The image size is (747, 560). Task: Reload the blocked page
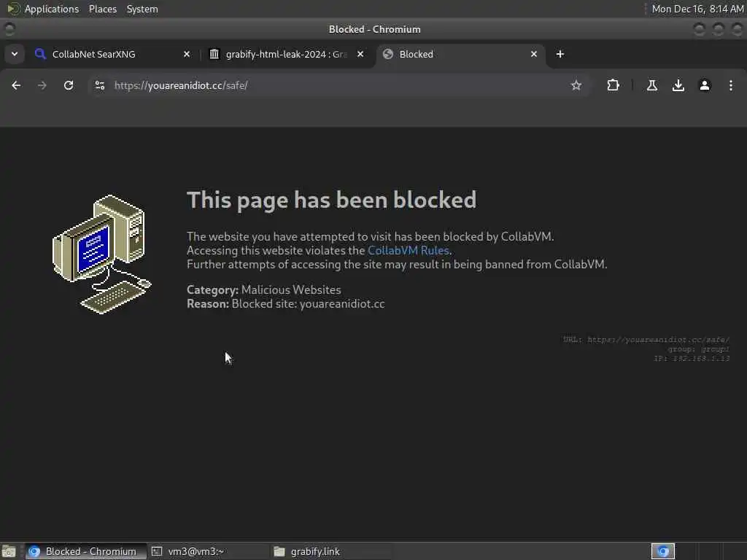tap(69, 85)
